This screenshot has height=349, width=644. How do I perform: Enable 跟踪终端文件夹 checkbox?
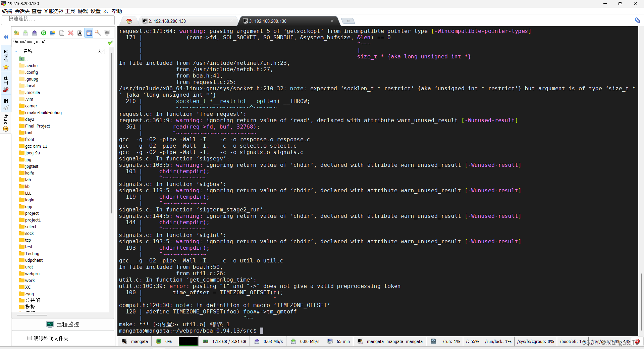[x=30, y=338]
